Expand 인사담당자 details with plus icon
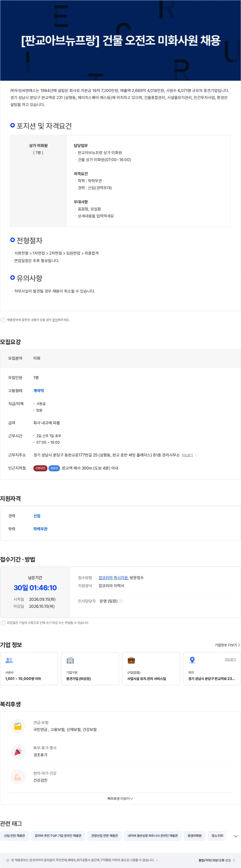Viewport: 241px width, 868px height. [121, 601]
